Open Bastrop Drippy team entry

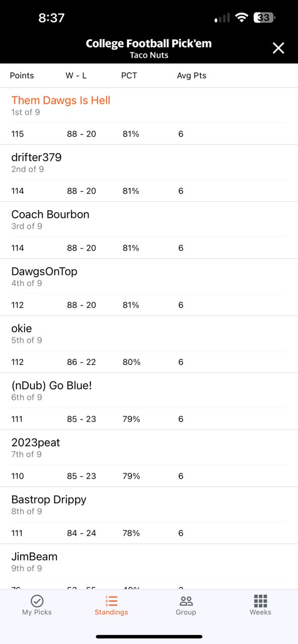tap(149, 515)
